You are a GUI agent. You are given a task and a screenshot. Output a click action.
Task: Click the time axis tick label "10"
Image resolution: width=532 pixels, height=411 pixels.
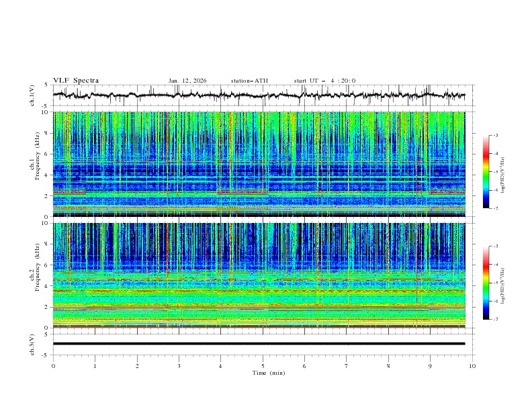(472, 366)
